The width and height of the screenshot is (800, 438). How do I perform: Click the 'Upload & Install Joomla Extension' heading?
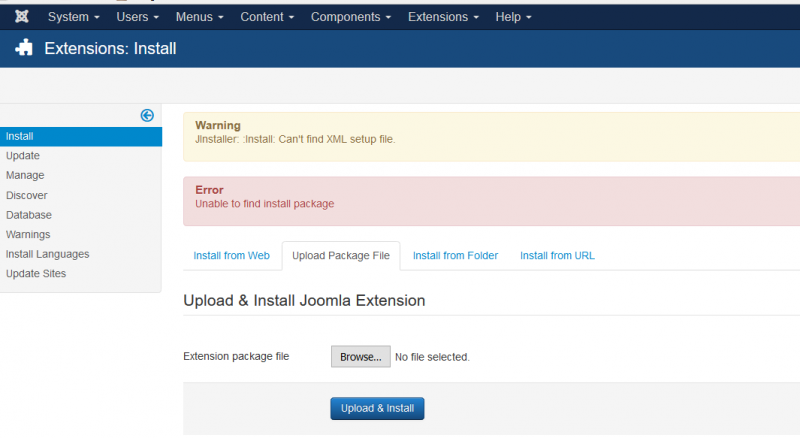[x=304, y=301]
